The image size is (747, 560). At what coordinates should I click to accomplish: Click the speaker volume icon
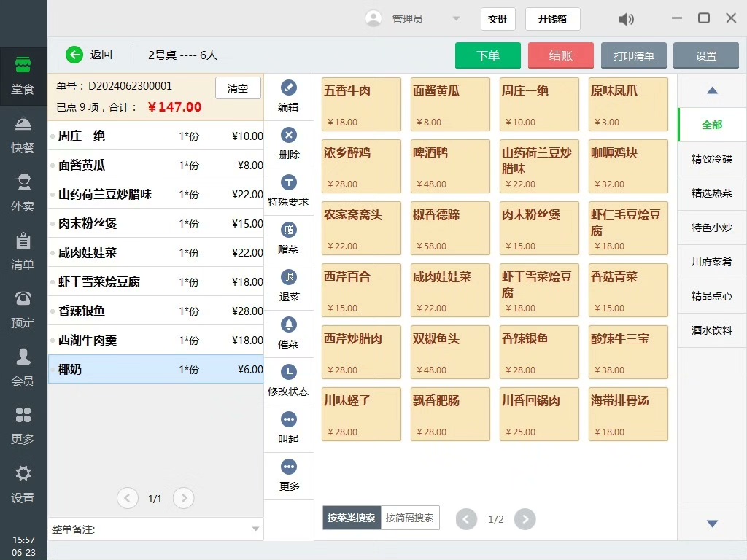coord(626,19)
